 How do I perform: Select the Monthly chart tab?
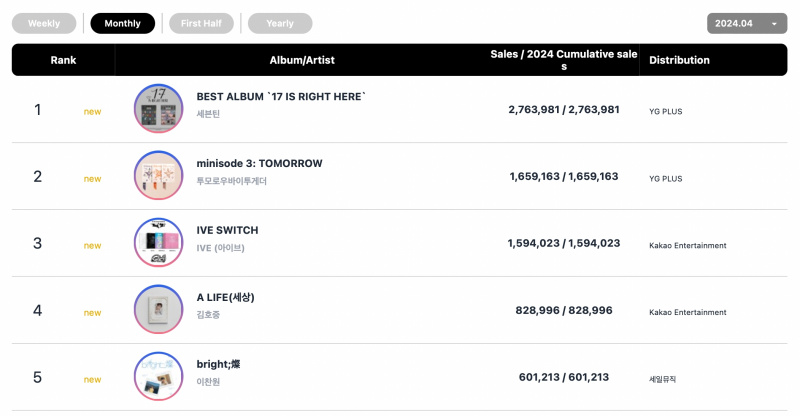[122, 23]
